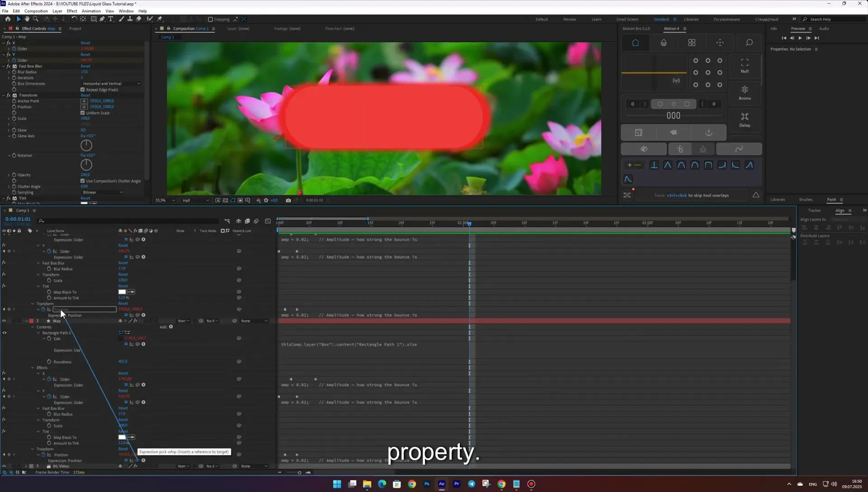Expand the BG Video layer twirl
This screenshot has width=868, height=492.
(x=26, y=466)
